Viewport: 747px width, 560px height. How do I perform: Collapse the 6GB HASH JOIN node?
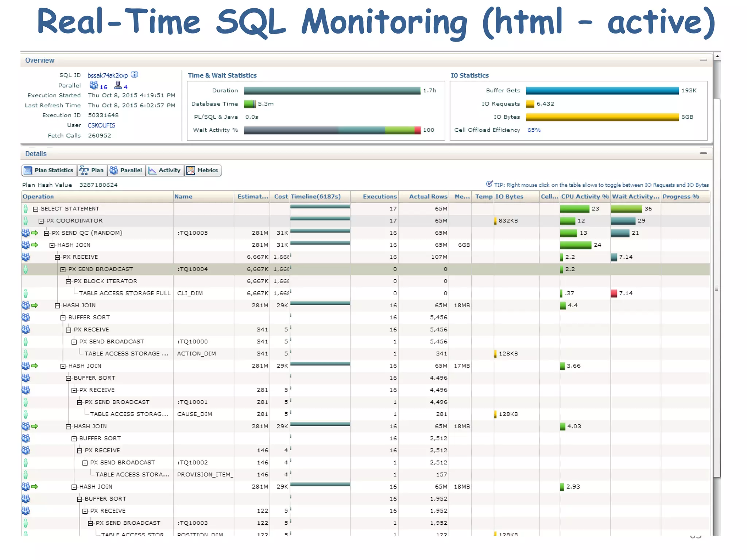pyautogui.click(x=52, y=245)
